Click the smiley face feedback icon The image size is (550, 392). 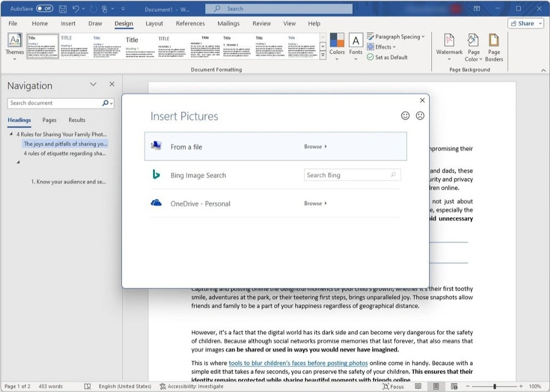405,115
